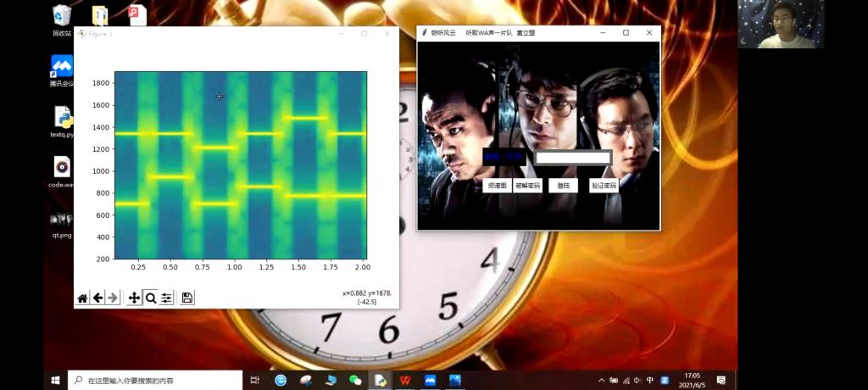
Task: Open the Photos app in the taskbar
Action: click(x=455, y=380)
